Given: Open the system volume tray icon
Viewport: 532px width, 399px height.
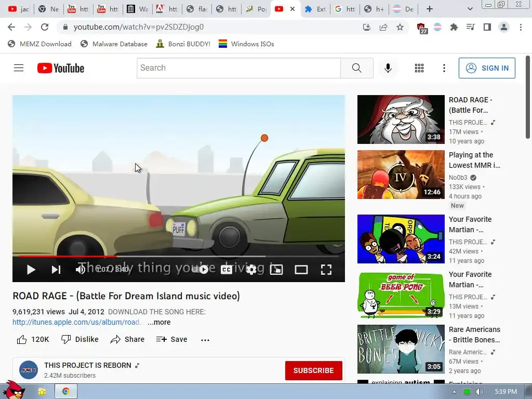Looking at the screenshot, I should (479, 392).
